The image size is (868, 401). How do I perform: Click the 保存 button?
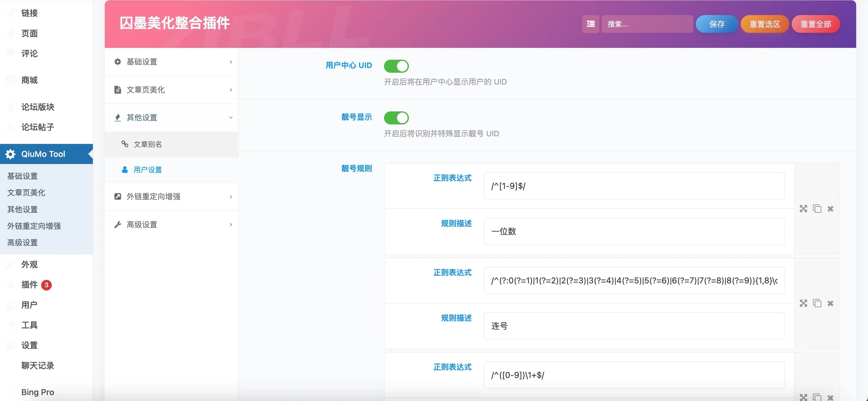tap(717, 24)
